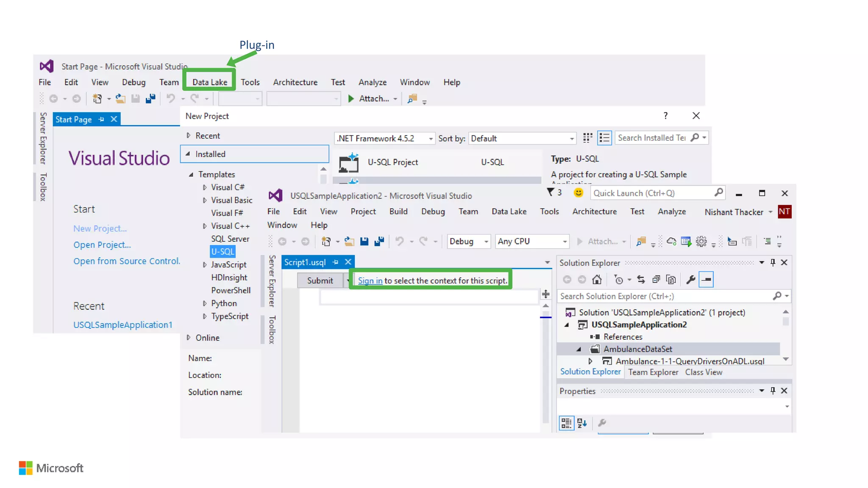This screenshot has width=868, height=488.
Task: Click the feedback smiley face icon
Action: pyautogui.click(x=578, y=193)
